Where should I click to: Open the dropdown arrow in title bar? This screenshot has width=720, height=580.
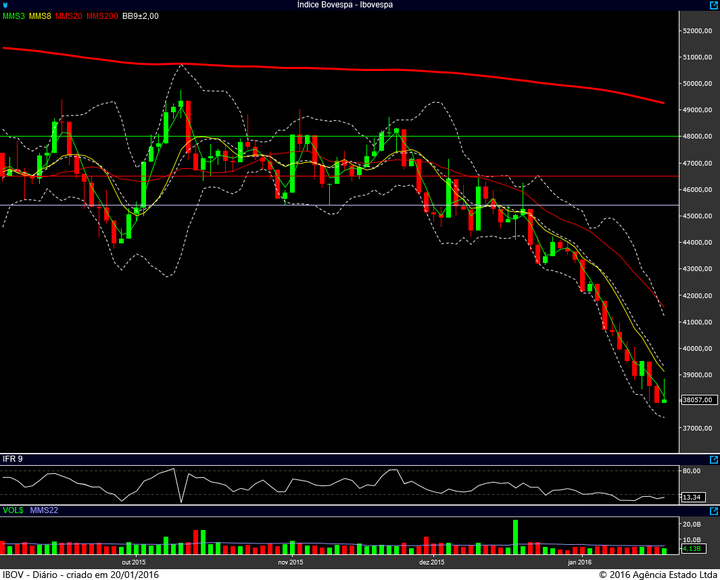click(x=5, y=6)
